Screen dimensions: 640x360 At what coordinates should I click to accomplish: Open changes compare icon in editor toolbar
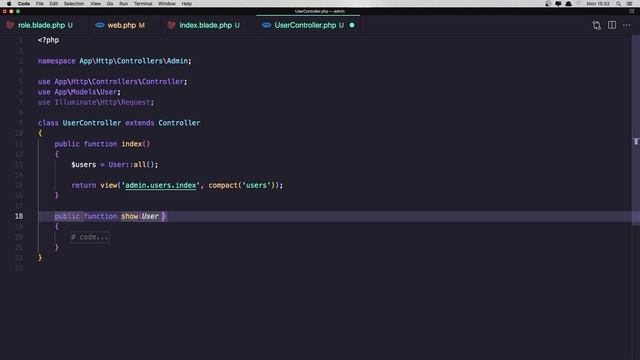coord(597,25)
